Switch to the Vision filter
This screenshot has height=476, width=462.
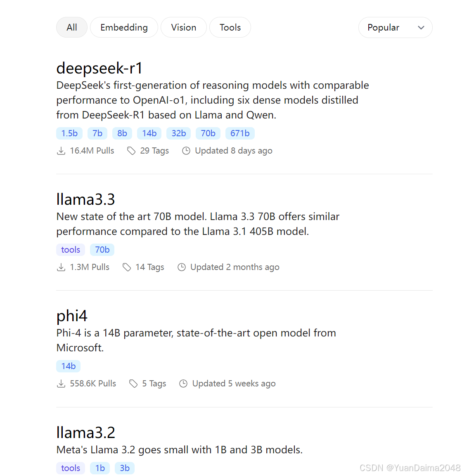[x=183, y=27]
